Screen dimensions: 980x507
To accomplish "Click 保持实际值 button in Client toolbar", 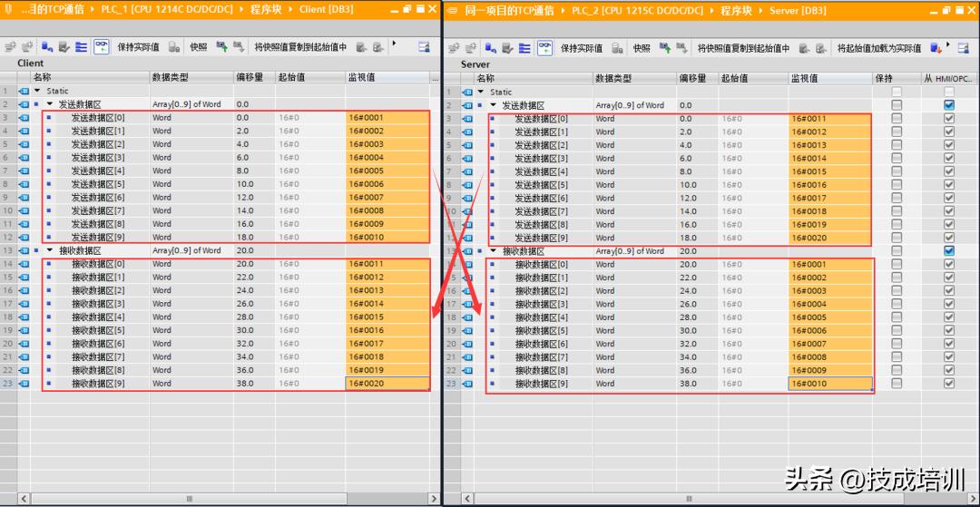I will (x=138, y=47).
